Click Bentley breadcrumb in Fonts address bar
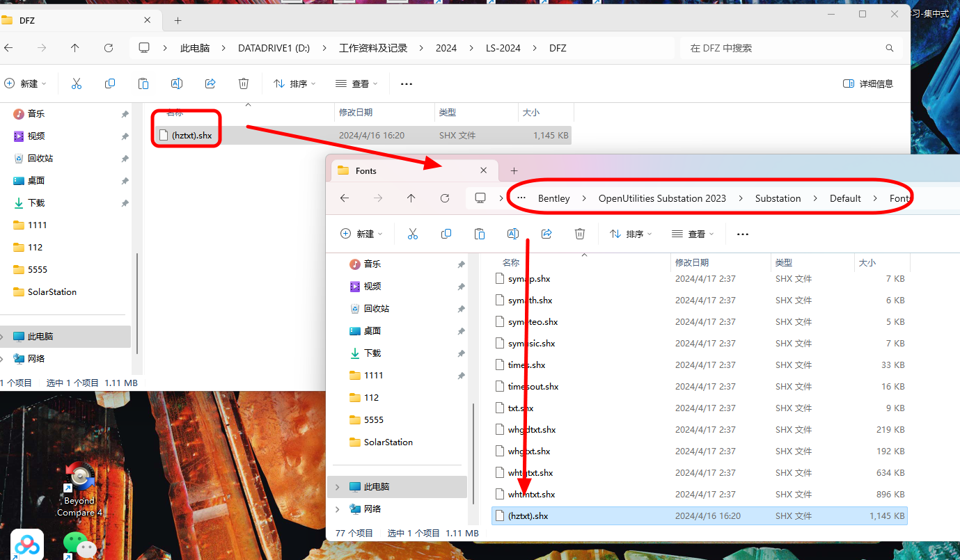The image size is (960, 560). coord(553,198)
